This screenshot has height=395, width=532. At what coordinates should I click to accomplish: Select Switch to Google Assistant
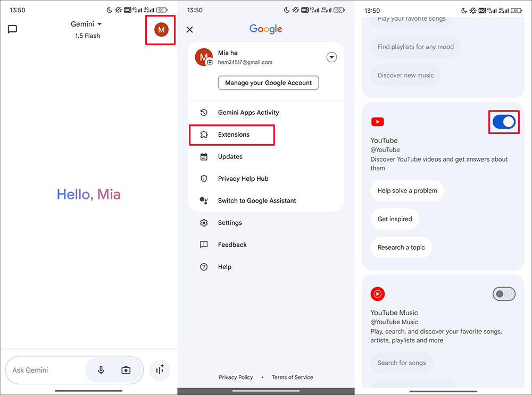click(266, 201)
